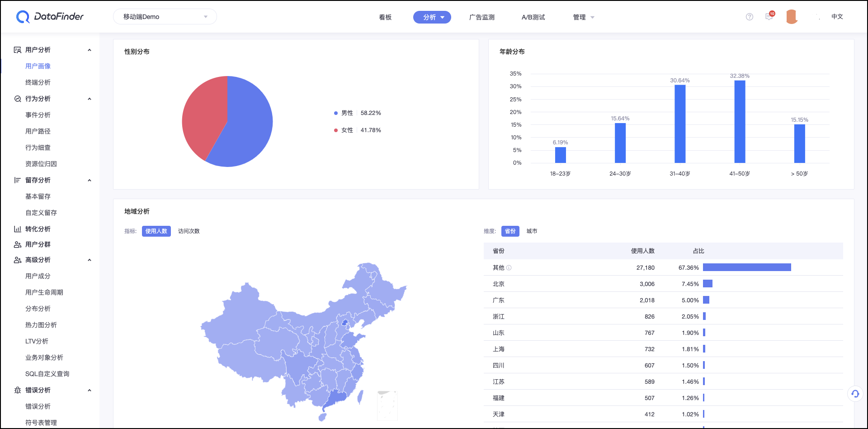The height and width of the screenshot is (429, 868).
Task: Toggle 男性 legend item in pie chart
Action: (358, 113)
